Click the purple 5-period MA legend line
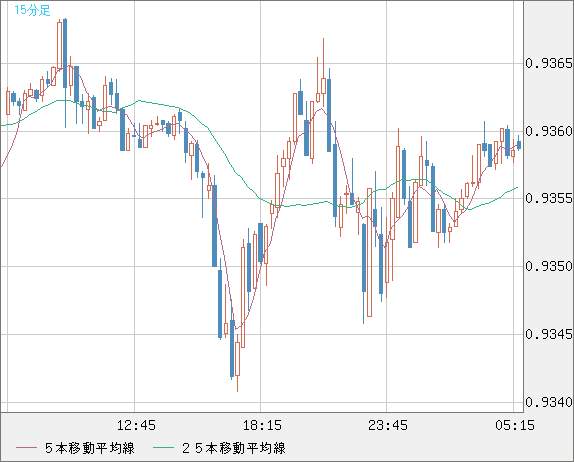 pyautogui.click(x=26, y=448)
